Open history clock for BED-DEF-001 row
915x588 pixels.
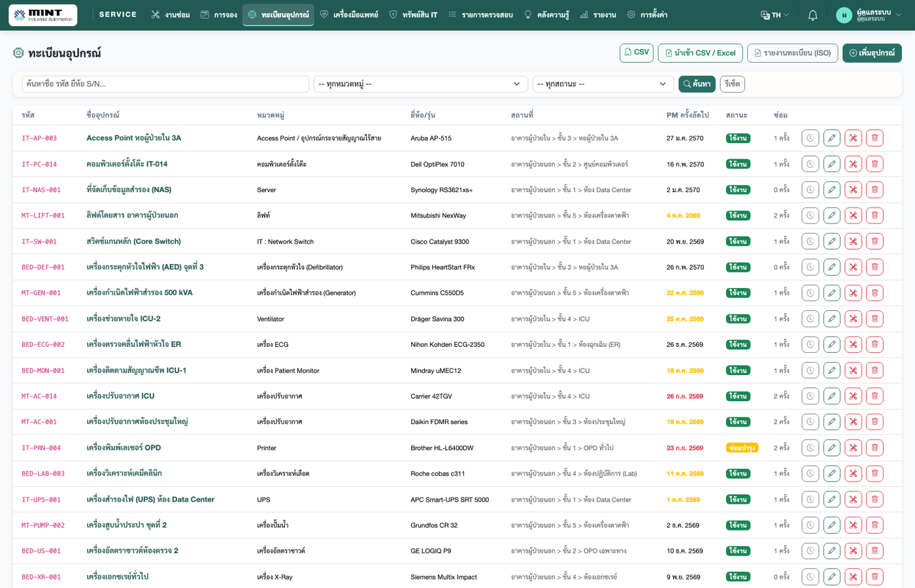pos(810,267)
